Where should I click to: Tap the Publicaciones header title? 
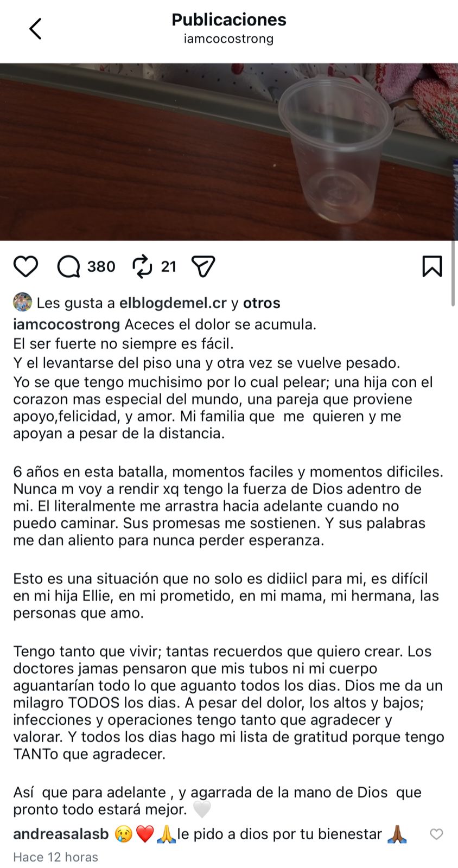tap(229, 20)
